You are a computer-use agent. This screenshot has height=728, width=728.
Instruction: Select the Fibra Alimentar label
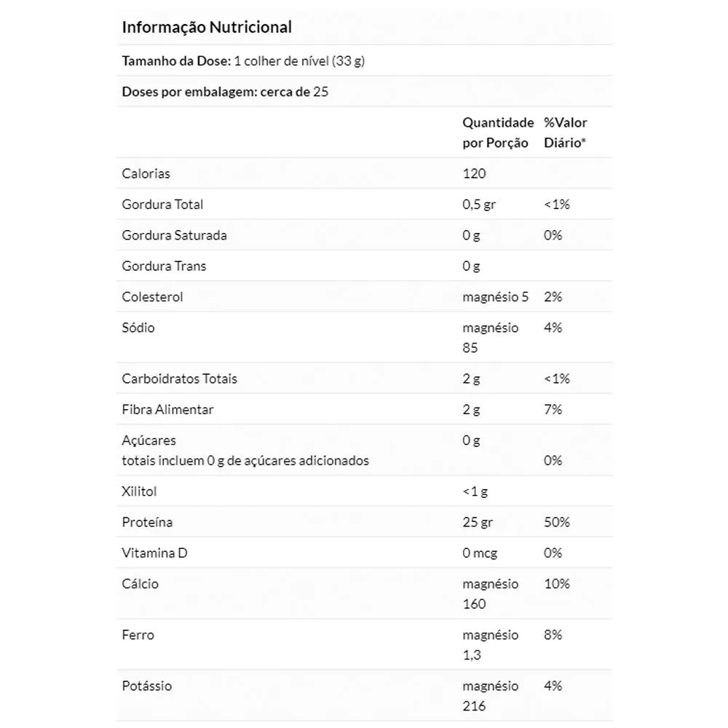point(167,409)
